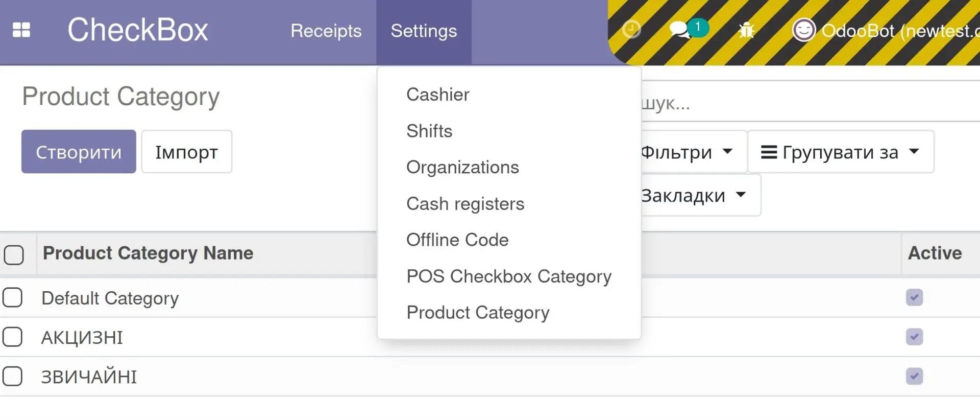Click the Групувати за list icon
This screenshot has width=980, height=420.
click(x=769, y=152)
